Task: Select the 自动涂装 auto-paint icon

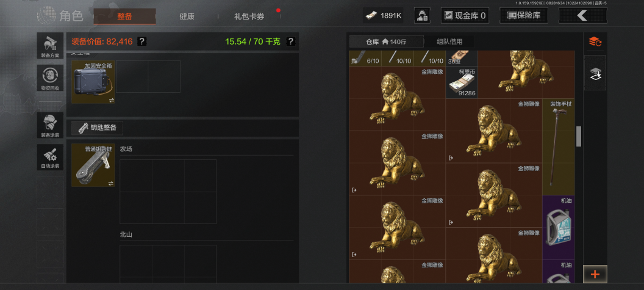Action: tap(50, 157)
